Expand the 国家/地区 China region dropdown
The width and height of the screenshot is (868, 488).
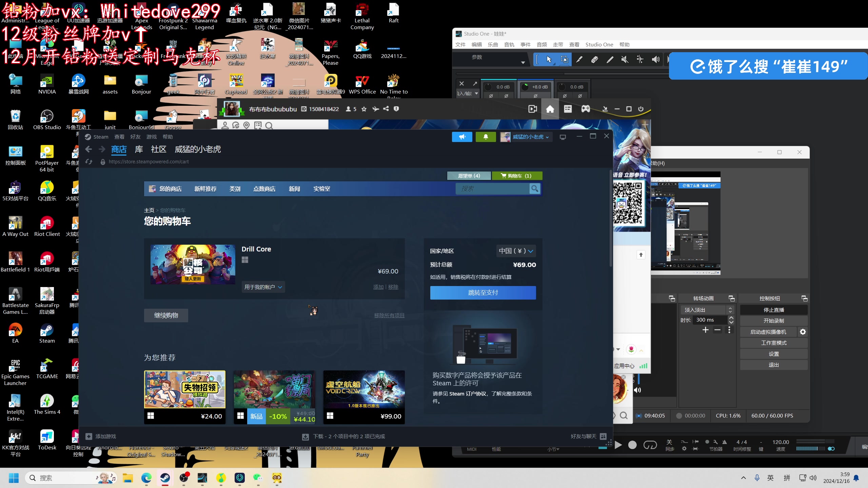click(514, 251)
